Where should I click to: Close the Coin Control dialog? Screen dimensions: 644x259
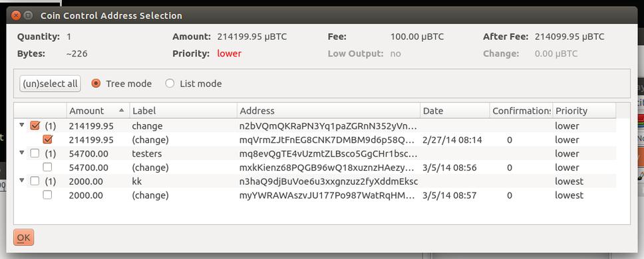15,15
